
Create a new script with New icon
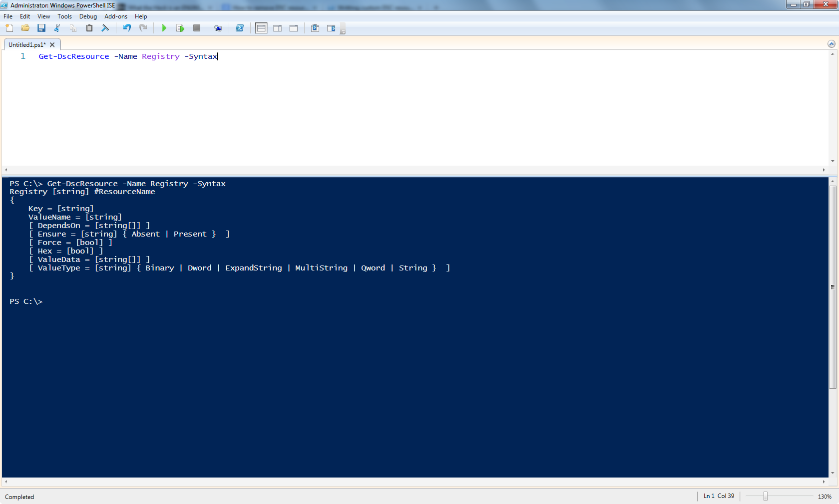9,28
